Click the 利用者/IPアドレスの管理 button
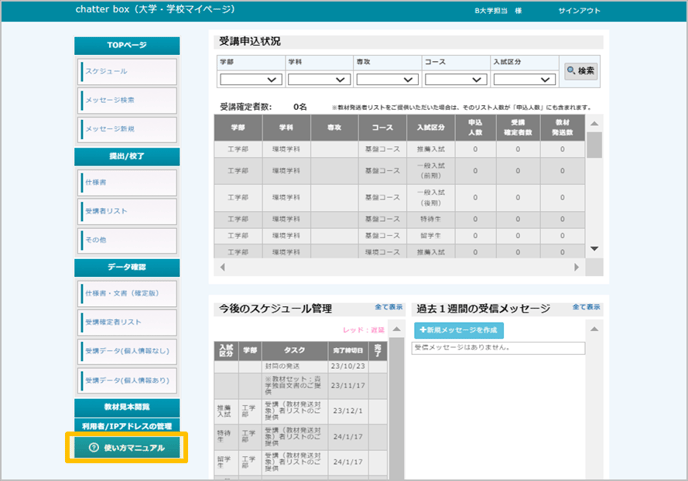 (x=127, y=426)
